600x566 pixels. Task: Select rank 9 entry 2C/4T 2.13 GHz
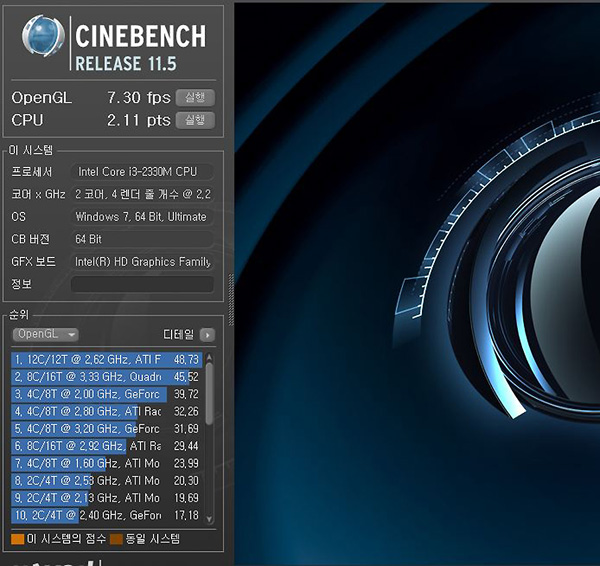pyautogui.click(x=107, y=498)
